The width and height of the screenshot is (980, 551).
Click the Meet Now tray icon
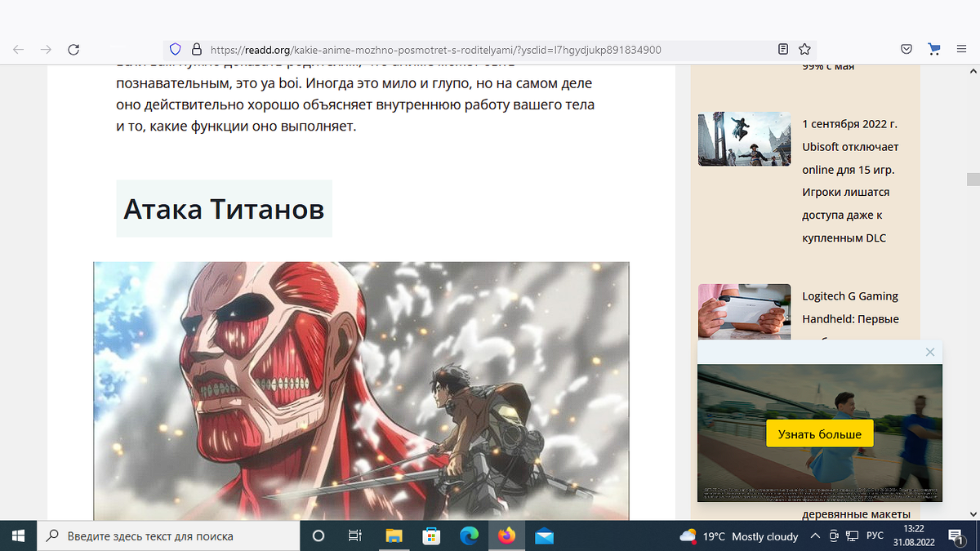tap(833, 536)
